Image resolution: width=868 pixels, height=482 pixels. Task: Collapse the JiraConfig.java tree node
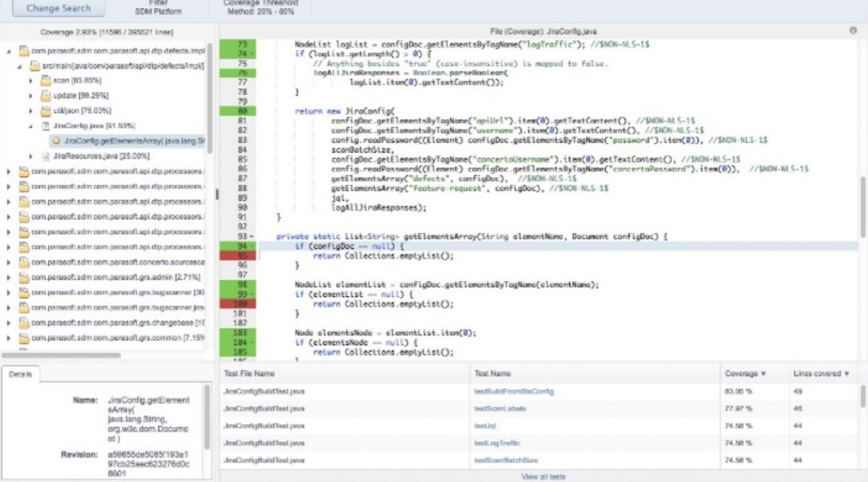pos(31,126)
